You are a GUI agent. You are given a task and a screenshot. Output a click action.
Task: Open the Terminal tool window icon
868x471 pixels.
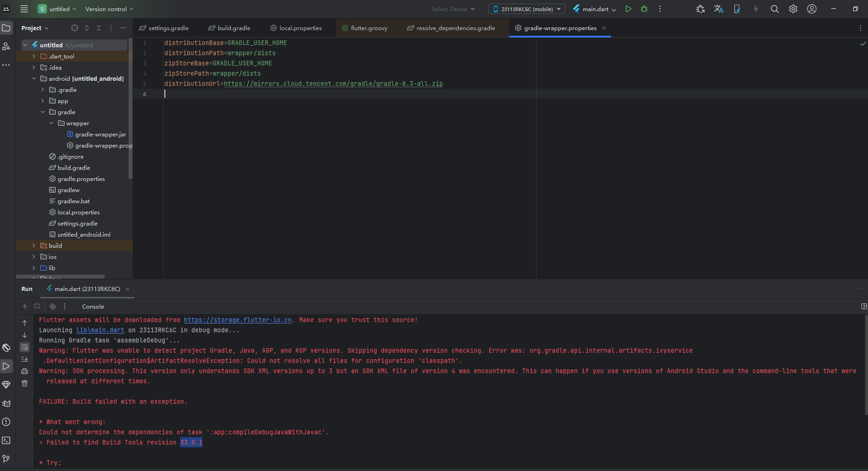[7, 440]
